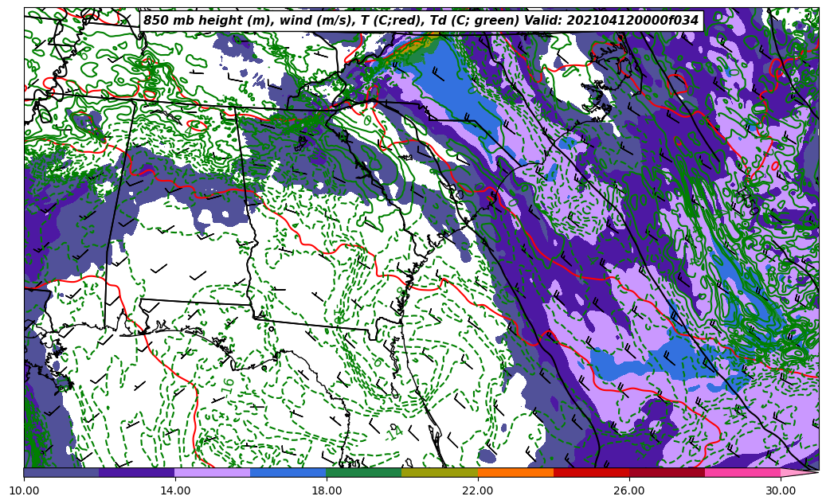The width and height of the screenshot is (826, 504).
Task: Click the green 18–20 colorbar segment
Action: click(364, 472)
